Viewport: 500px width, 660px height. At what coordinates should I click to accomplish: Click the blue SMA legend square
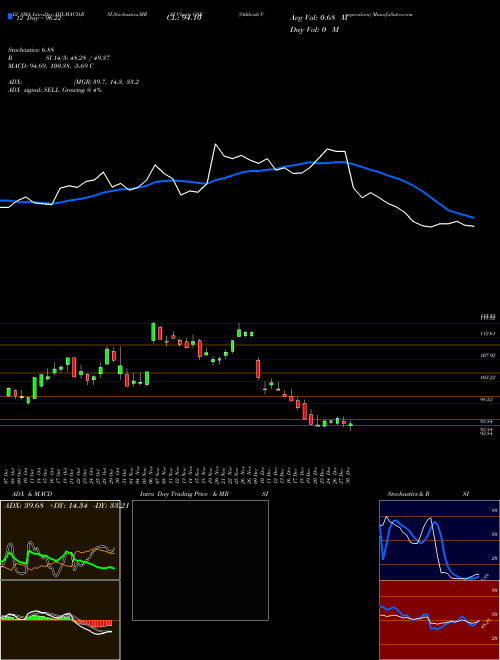coord(10,16)
